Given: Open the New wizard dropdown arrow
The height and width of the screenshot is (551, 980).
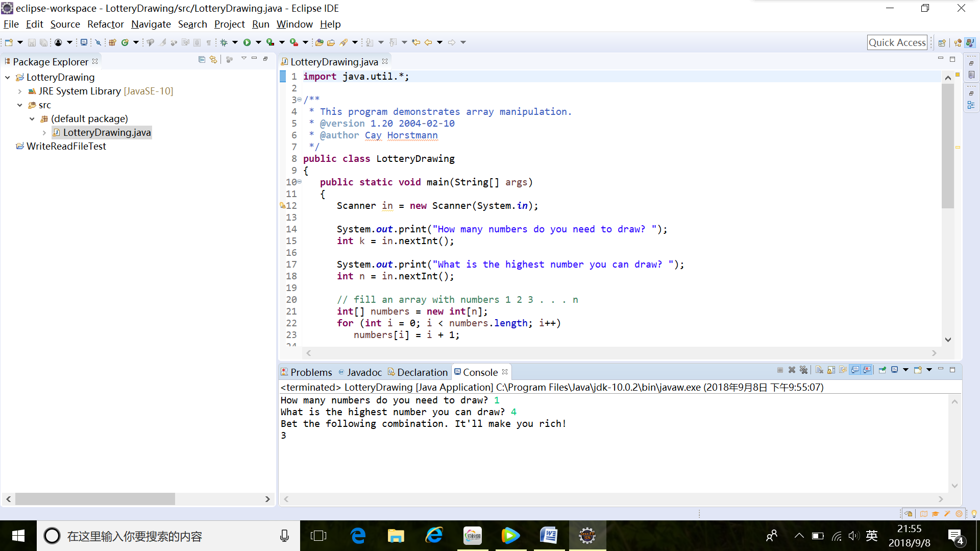Looking at the screenshot, I should (20, 42).
